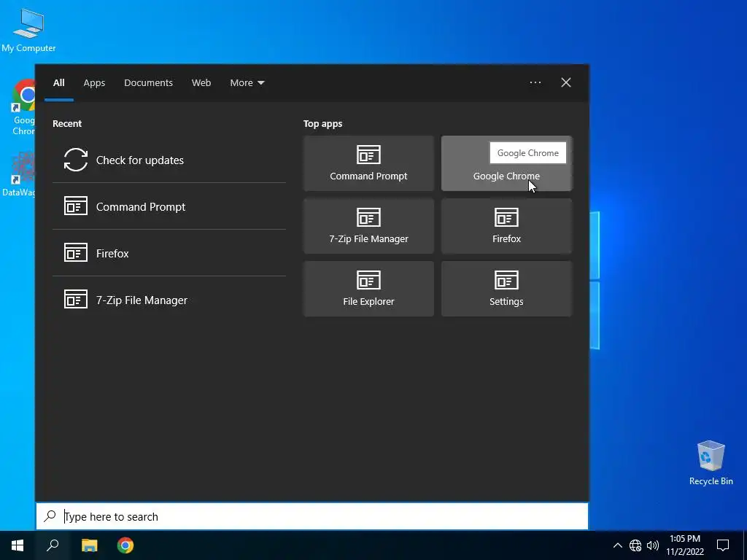Open the File Explorer top app tile
Screen dimensions: 747x560
point(368,289)
